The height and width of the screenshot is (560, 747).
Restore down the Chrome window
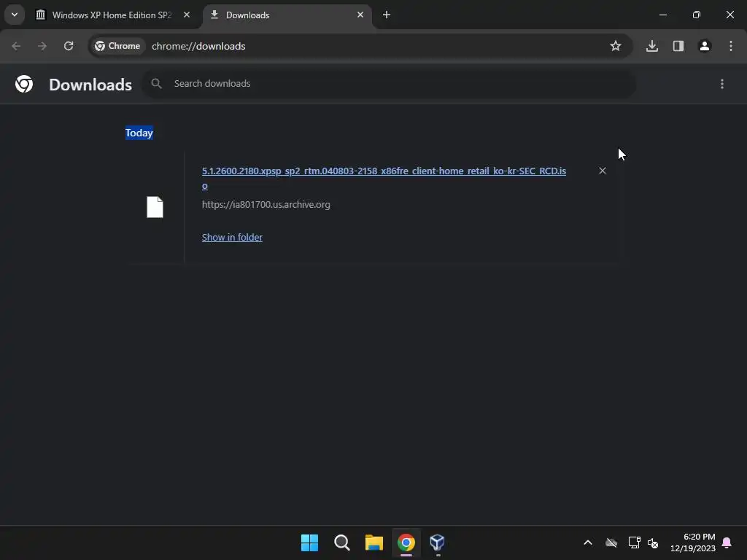(x=697, y=15)
